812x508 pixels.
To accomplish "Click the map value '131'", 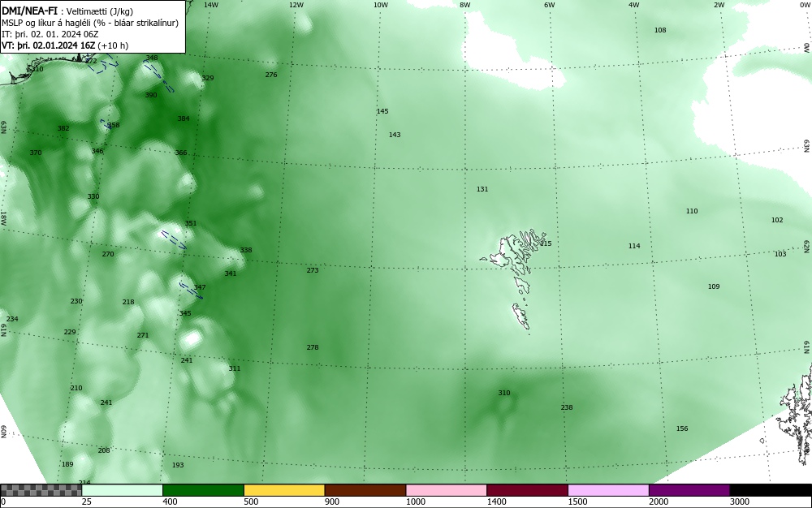I will pos(482,189).
